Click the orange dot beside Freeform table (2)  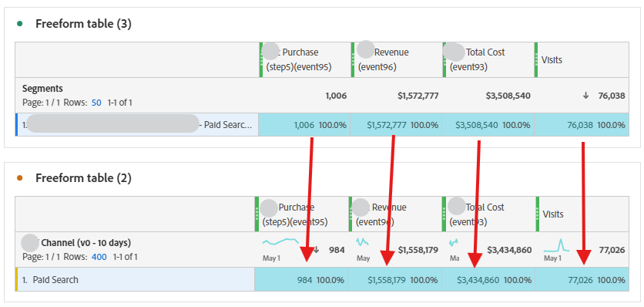pos(19,178)
